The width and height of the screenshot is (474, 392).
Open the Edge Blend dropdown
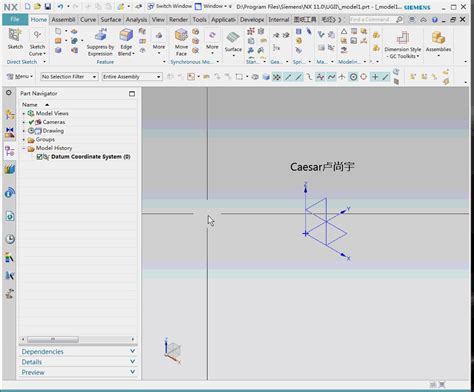133,54
